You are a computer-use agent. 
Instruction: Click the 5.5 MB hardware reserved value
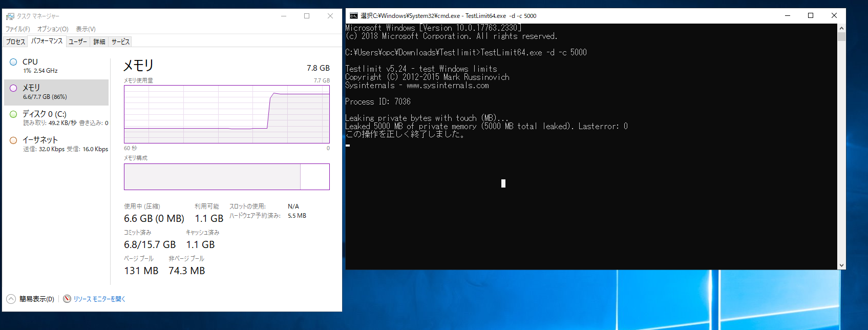coord(297,216)
